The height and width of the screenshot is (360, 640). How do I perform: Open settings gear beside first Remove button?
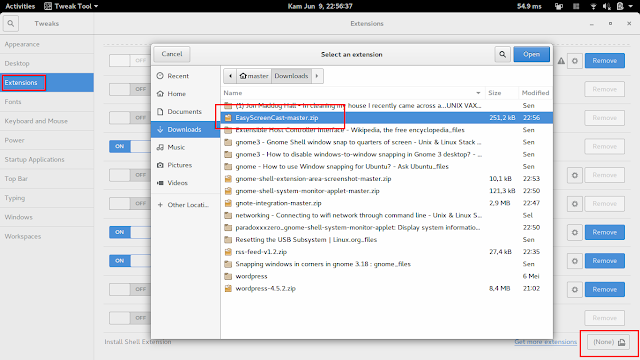pos(575,61)
